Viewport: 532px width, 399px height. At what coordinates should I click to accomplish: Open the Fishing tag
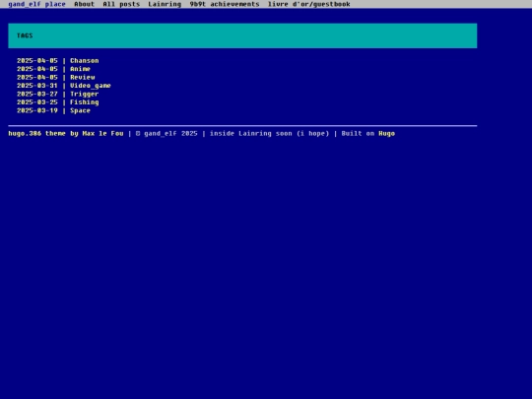pyautogui.click(x=84, y=102)
